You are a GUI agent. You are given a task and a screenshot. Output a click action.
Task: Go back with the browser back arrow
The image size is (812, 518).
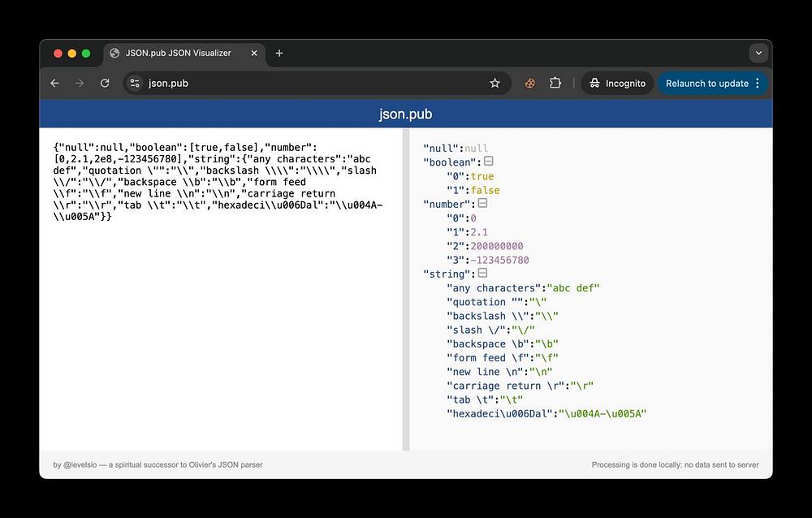point(55,83)
